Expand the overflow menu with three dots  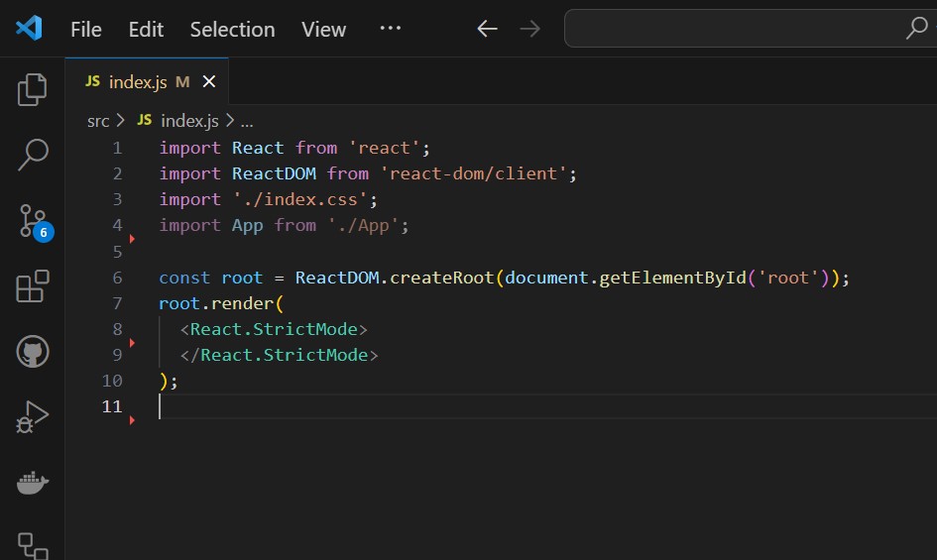pyautogui.click(x=392, y=30)
